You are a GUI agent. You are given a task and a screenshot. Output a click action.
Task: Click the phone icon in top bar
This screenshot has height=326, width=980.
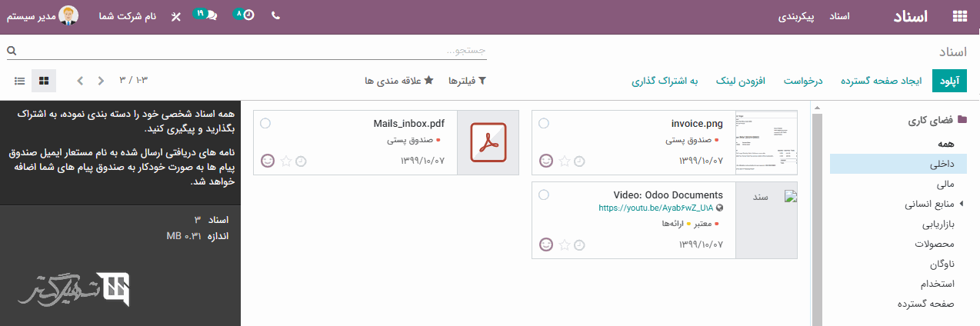[276, 15]
